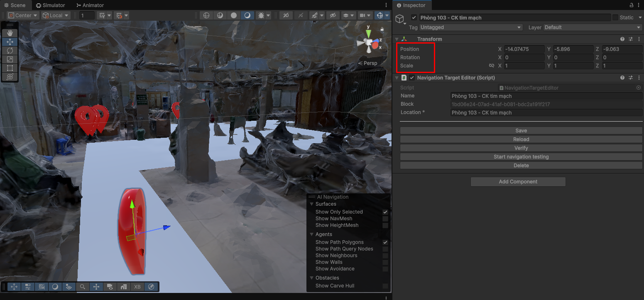Select the Scale tool
644x300 pixels.
(x=10, y=59)
